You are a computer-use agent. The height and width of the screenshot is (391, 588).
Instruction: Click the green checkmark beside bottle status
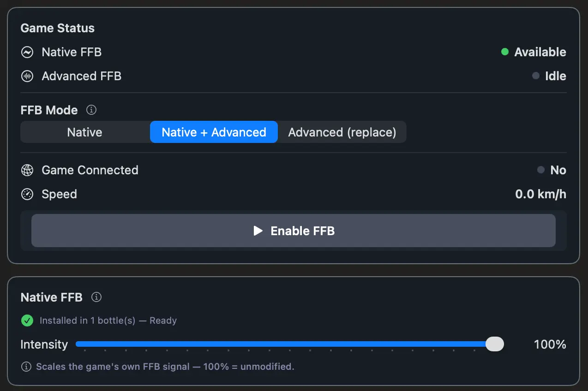(x=27, y=320)
